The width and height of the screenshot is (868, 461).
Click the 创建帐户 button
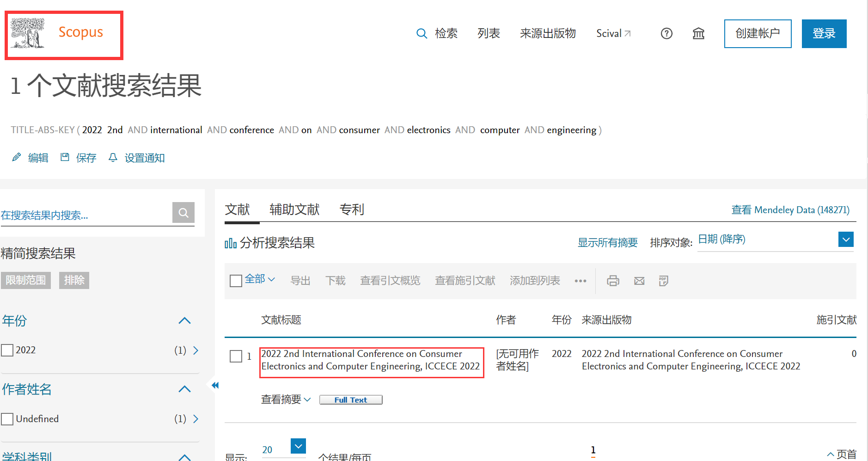tap(758, 33)
